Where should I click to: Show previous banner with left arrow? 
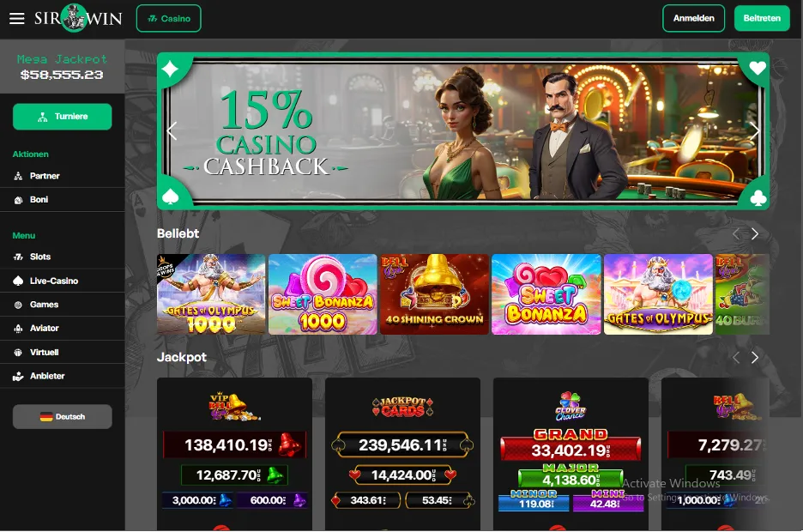[172, 131]
